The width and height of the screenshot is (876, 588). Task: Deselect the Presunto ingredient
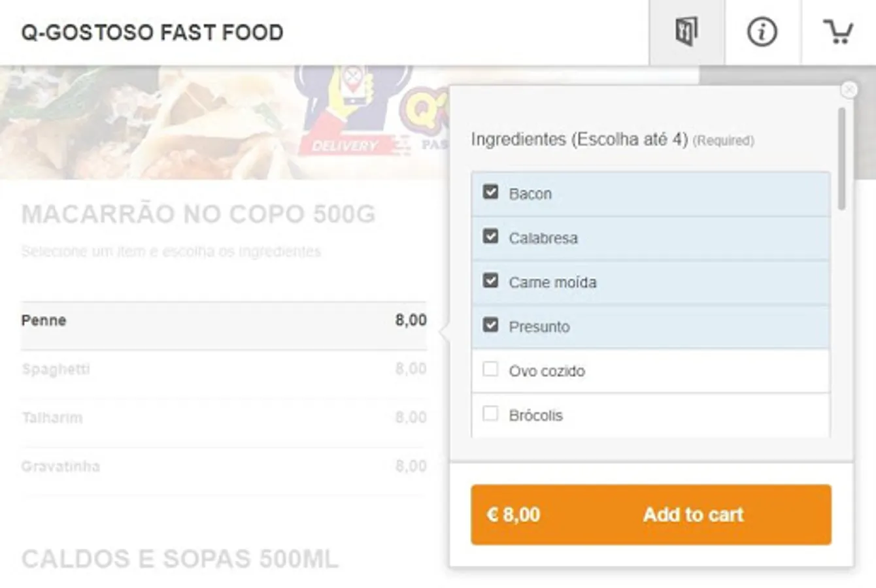(490, 325)
